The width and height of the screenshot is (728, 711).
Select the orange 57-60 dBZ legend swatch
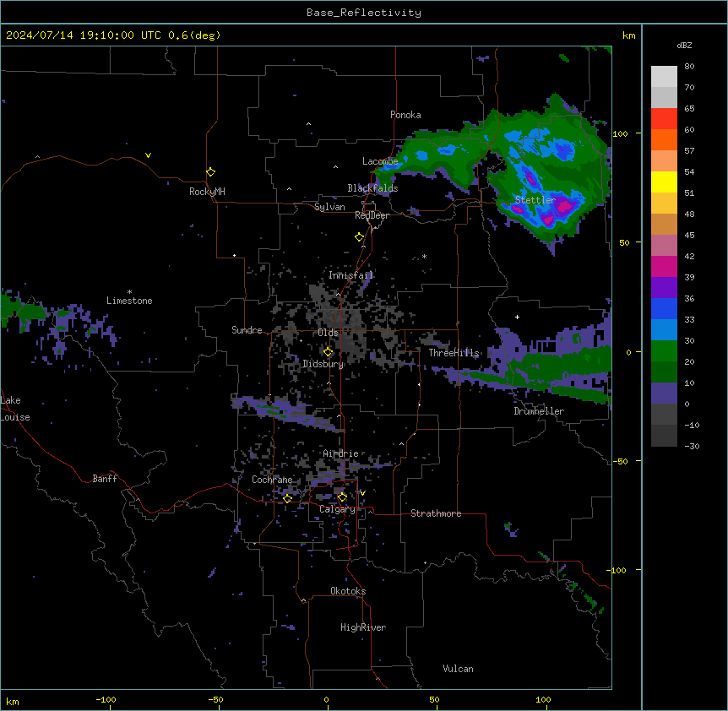pos(664,139)
